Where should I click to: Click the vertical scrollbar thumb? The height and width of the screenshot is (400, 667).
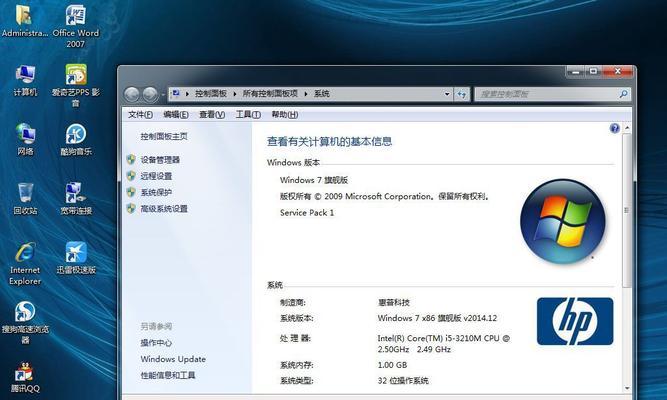point(626,210)
